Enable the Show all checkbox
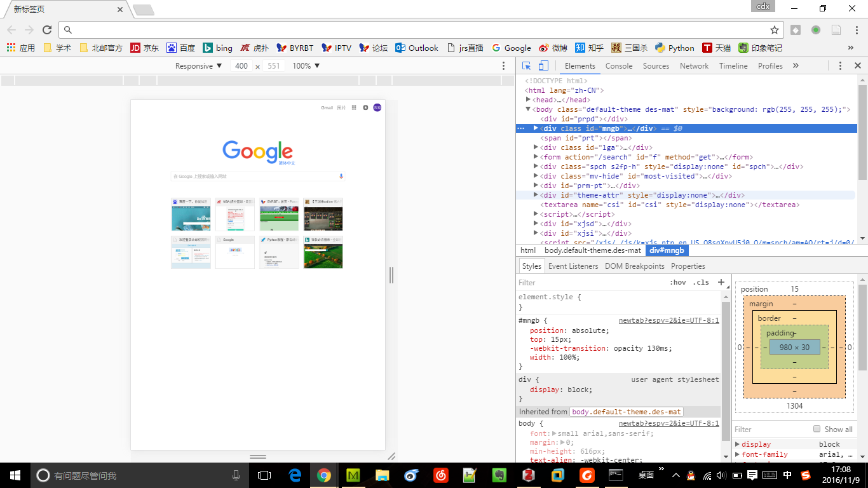 click(x=817, y=429)
